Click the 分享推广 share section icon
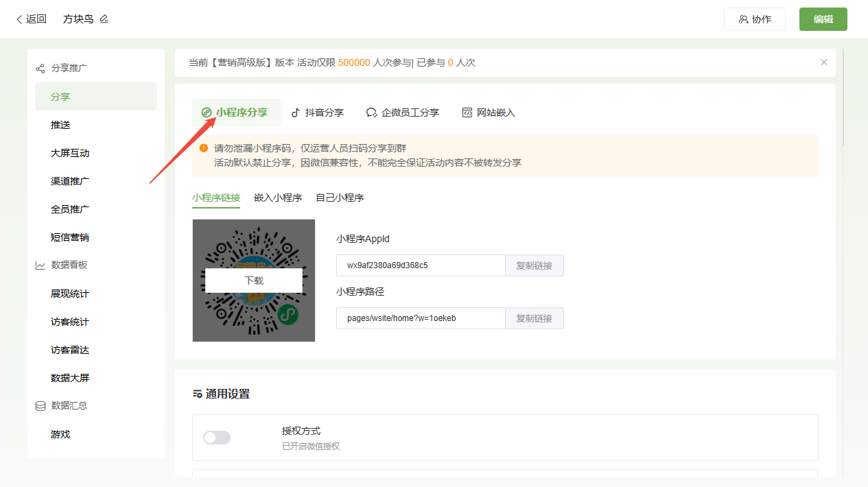The image size is (868, 487). tap(40, 69)
